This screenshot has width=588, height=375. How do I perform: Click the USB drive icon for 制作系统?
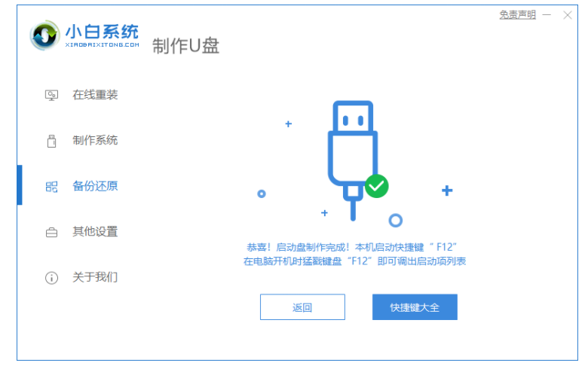click(52, 141)
